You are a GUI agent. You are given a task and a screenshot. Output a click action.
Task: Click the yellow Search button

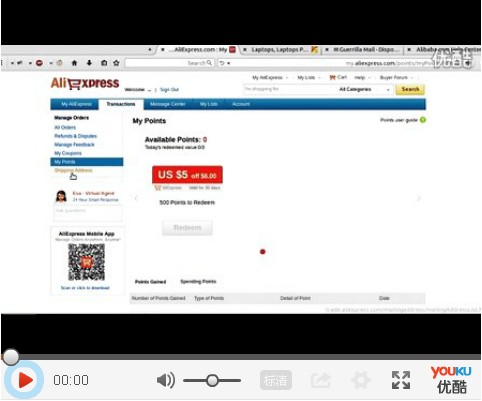point(410,89)
